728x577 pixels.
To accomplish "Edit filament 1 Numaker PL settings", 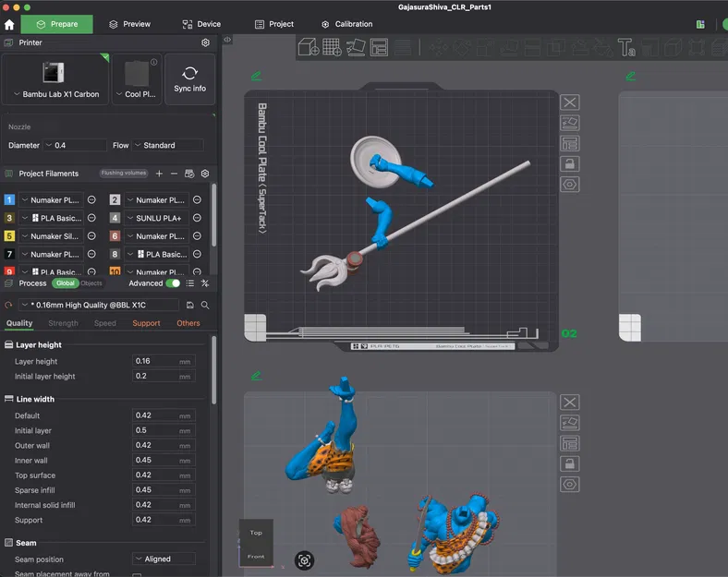I will tap(91, 200).
